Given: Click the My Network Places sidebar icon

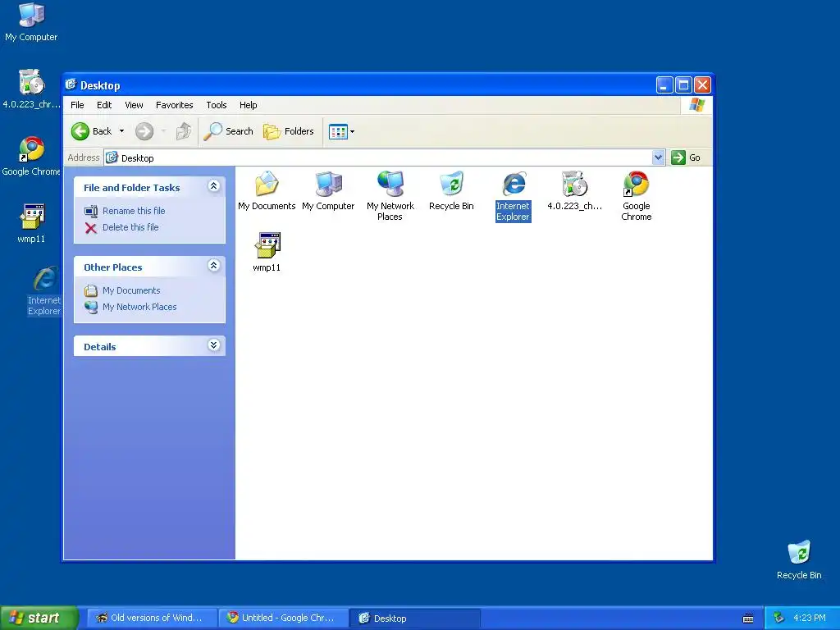Looking at the screenshot, I should (x=91, y=308).
